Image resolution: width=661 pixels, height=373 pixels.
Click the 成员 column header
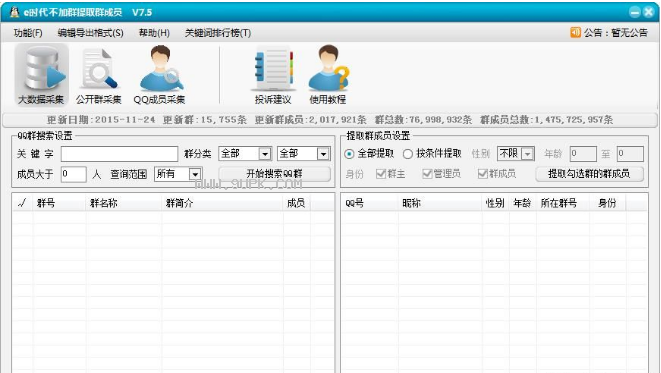(x=297, y=203)
